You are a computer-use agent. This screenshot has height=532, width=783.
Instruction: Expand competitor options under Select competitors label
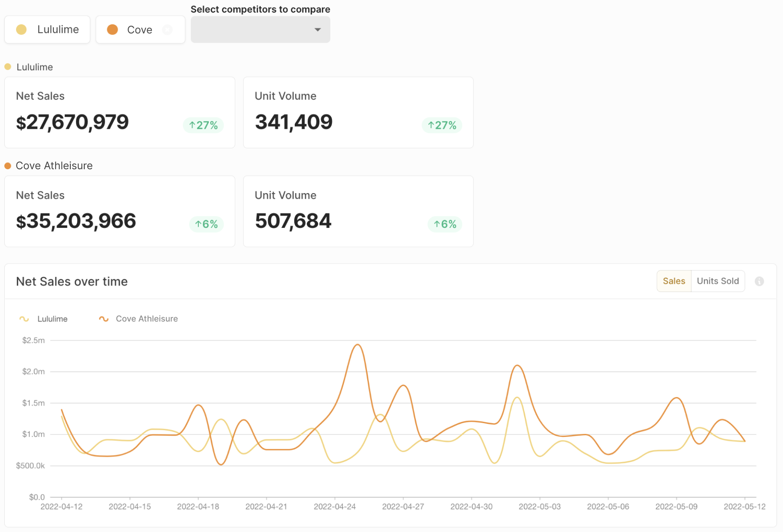click(260, 30)
